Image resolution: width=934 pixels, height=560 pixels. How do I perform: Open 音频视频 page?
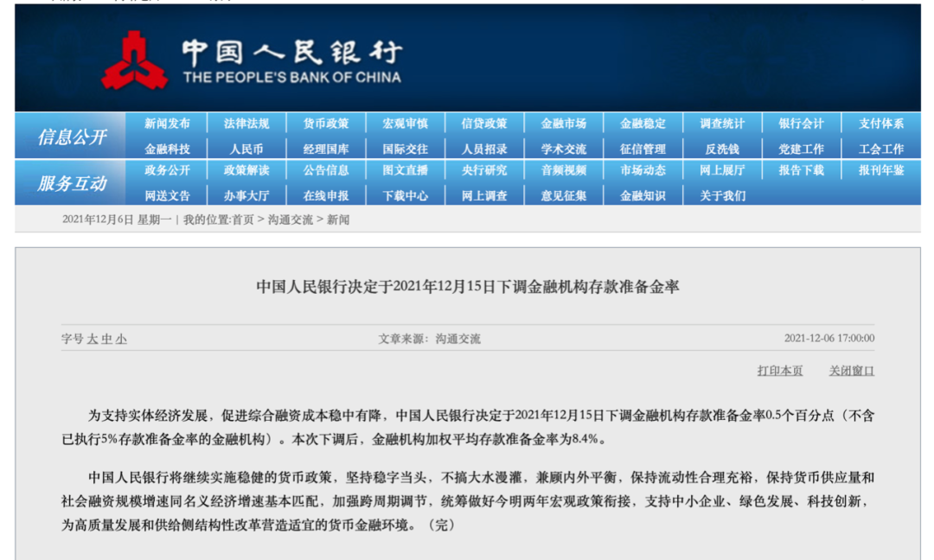[564, 170]
